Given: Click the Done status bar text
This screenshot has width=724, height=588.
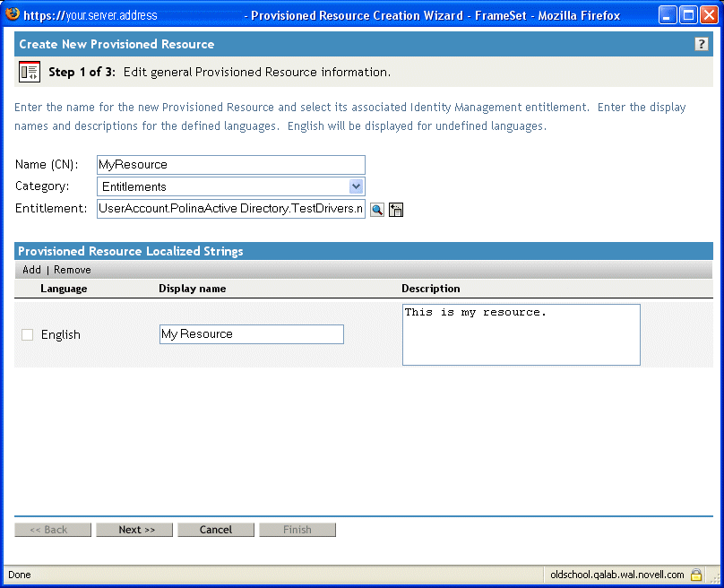Looking at the screenshot, I should 20,575.
